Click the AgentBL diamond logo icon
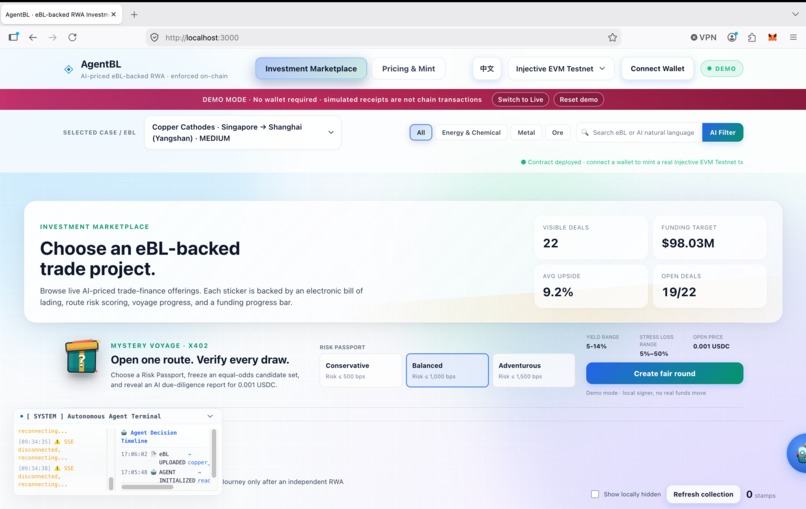The height and width of the screenshot is (509, 806). tap(68, 69)
